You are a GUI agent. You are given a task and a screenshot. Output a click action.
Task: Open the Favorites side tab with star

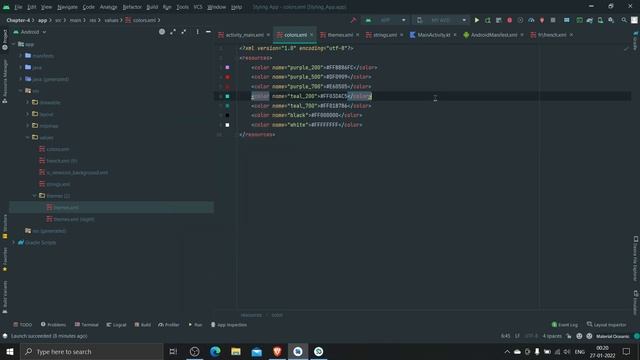(x=4, y=259)
